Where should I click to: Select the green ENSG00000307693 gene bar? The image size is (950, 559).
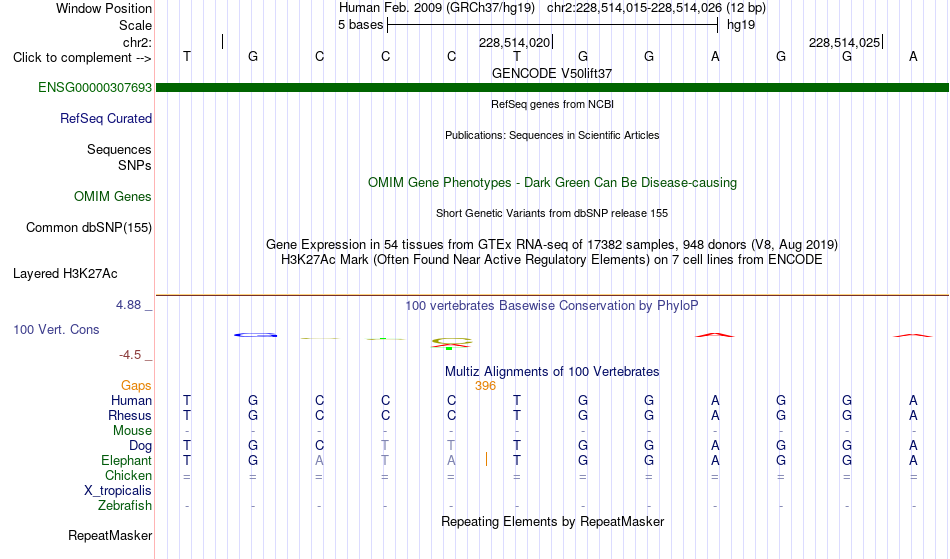(552, 88)
